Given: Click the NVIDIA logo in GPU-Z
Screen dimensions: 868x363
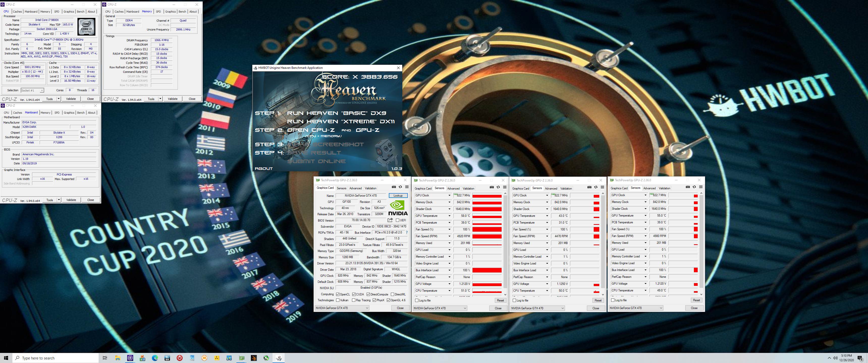Looking at the screenshot, I should [x=398, y=208].
